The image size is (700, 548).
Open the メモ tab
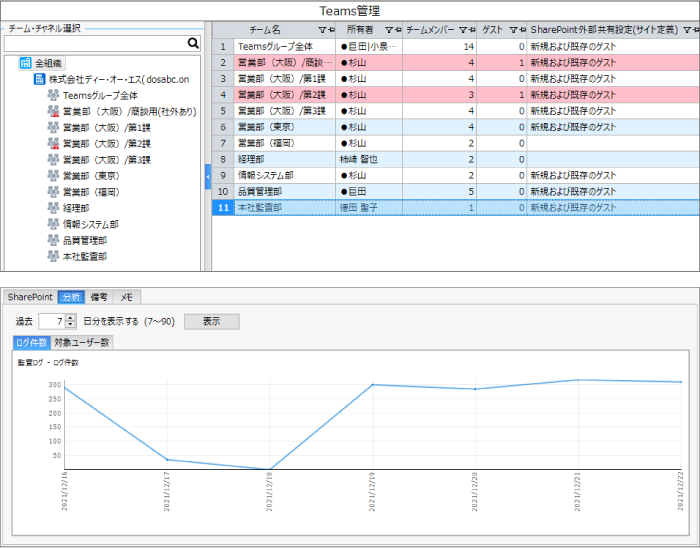[127, 297]
